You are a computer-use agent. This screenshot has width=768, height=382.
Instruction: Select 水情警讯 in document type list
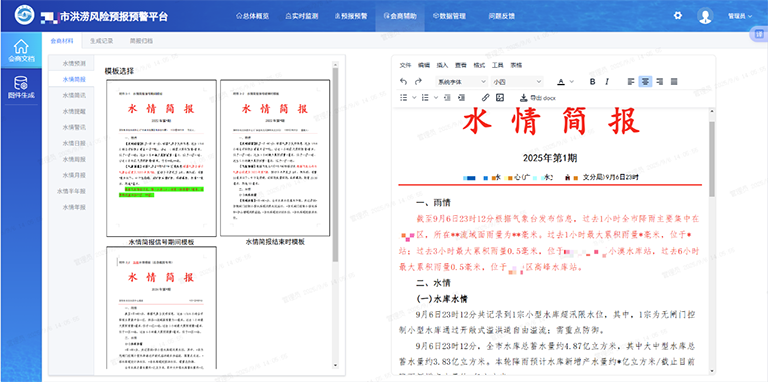pos(74,127)
